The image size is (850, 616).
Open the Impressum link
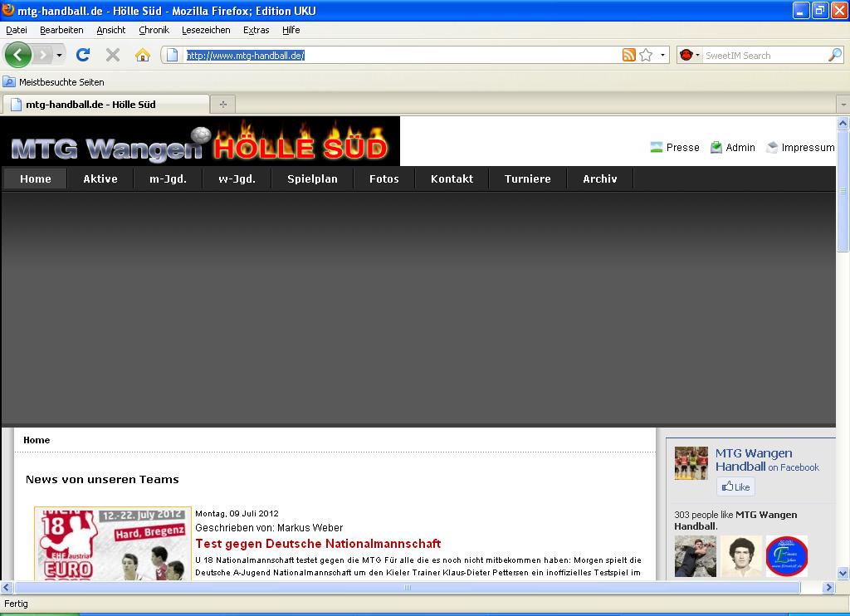click(x=807, y=148)
